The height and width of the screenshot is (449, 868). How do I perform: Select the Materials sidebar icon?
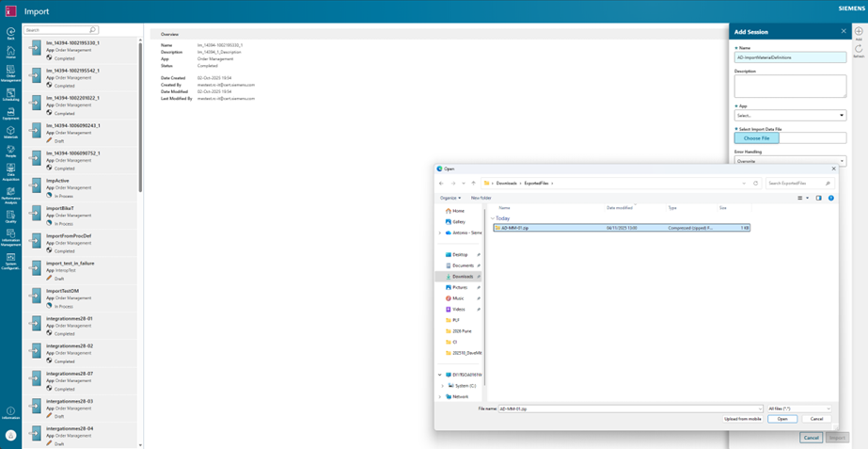point(10,134)
